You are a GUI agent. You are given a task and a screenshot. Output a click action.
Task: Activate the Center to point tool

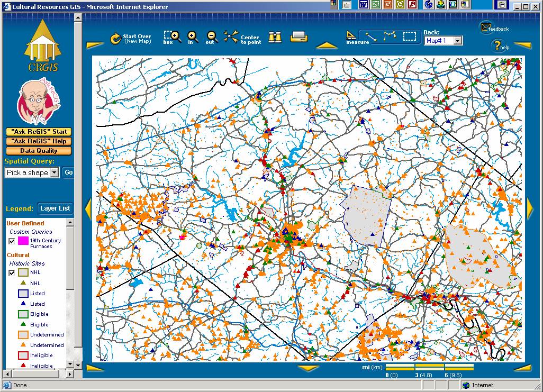click(x=231, y=37)
